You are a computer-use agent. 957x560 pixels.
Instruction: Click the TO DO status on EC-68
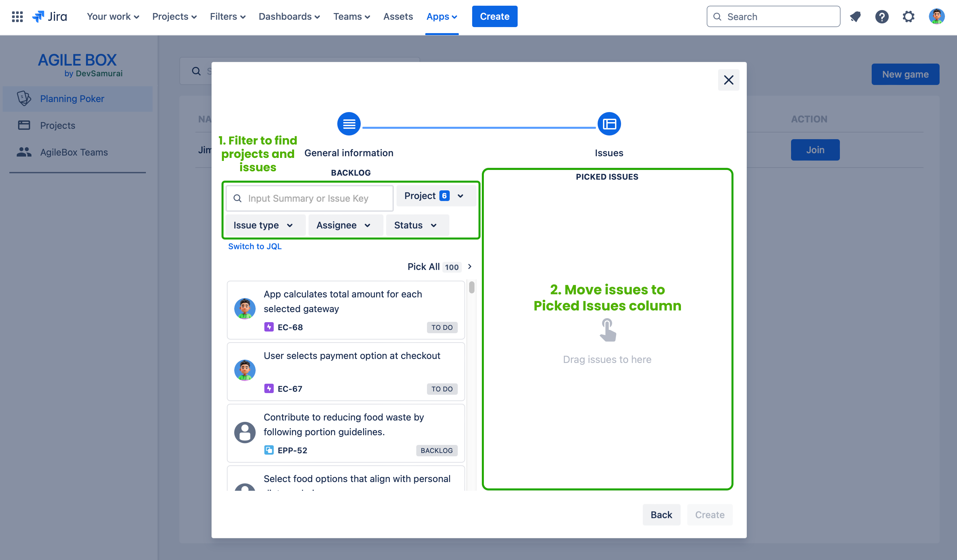coord(442,327)
